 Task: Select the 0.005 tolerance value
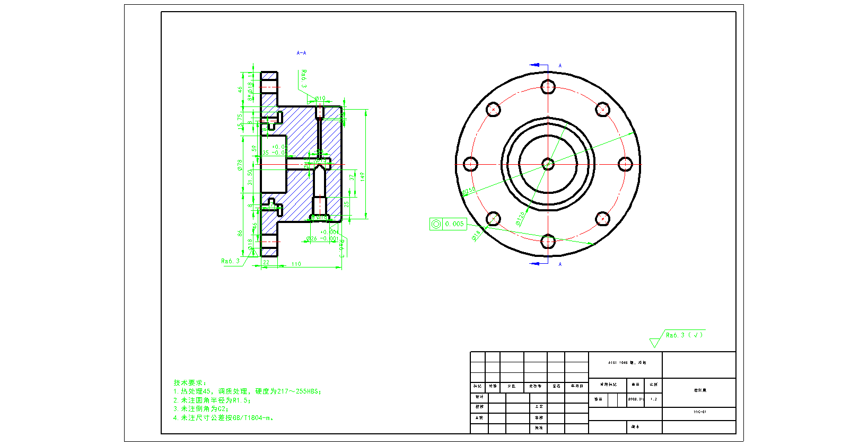[454, 224]
